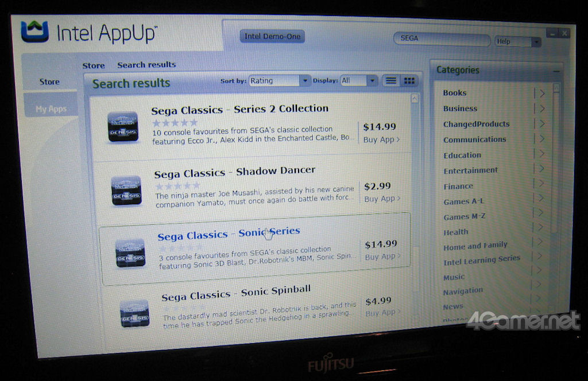The image size is (588, 381).
Task: Select the News category
Action: tap(453, 306)
